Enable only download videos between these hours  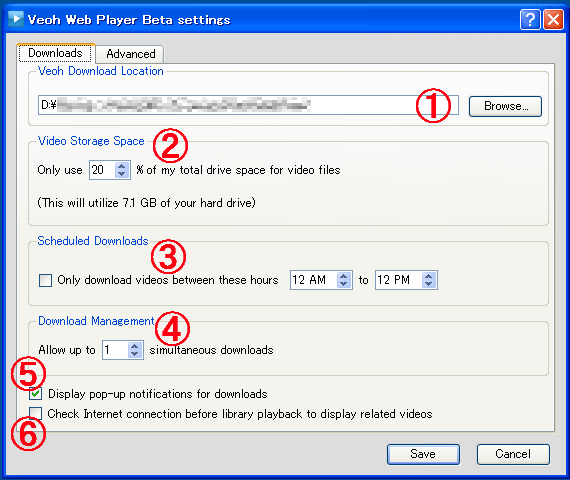click(45, 280)
